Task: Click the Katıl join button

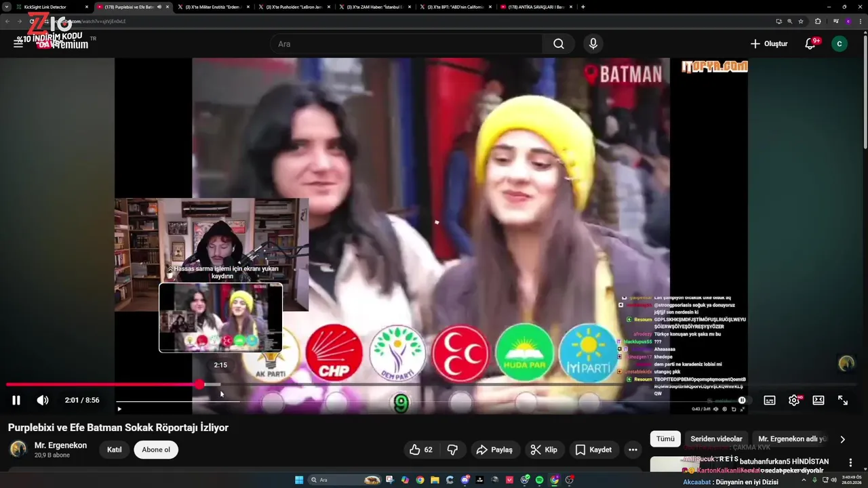Action: pyautogui.click(x=115, y=449)
